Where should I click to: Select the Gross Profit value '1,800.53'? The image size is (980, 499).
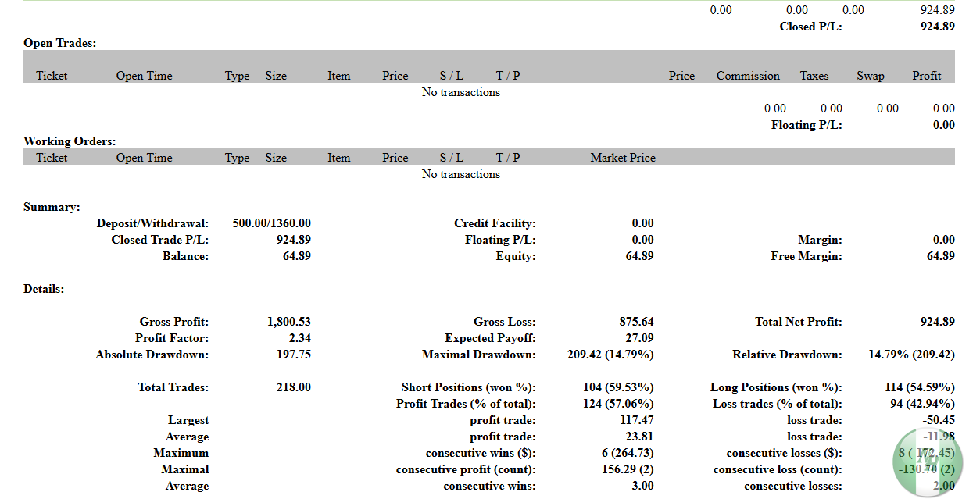tap(289, 322)
